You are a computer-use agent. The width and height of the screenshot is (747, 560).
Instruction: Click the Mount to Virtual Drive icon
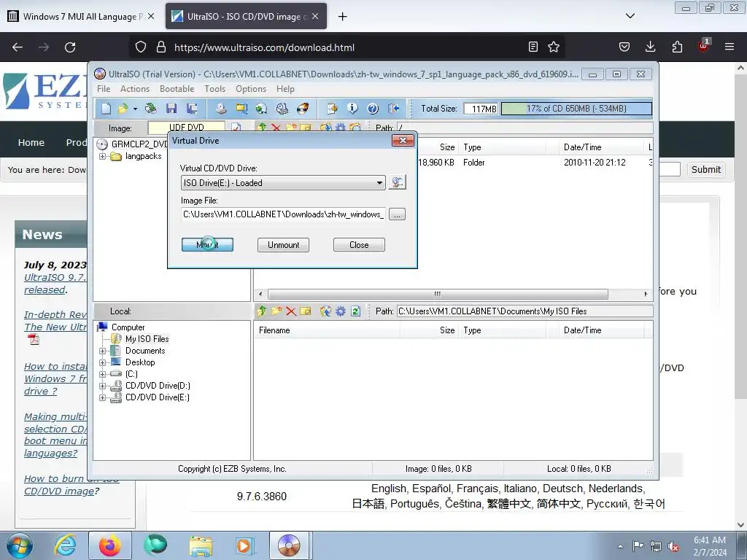(x=282, y=109)
